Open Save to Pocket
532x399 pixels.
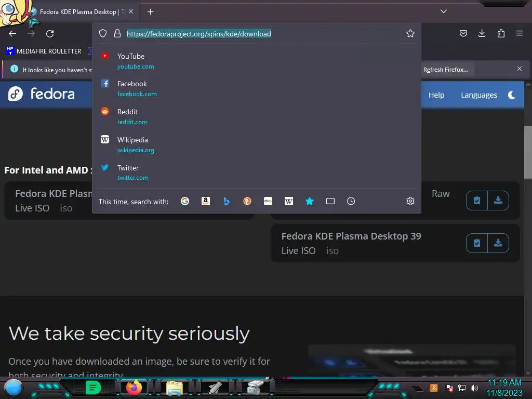point(463,33)
